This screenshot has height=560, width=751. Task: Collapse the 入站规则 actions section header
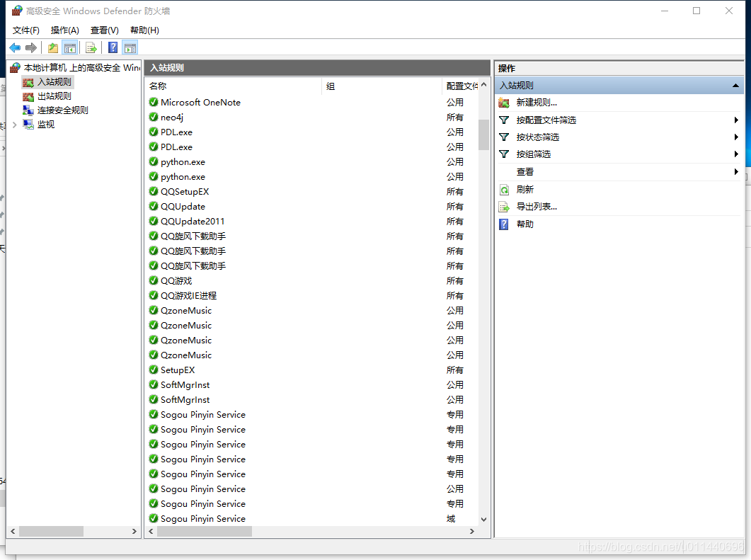coord(735,86)
